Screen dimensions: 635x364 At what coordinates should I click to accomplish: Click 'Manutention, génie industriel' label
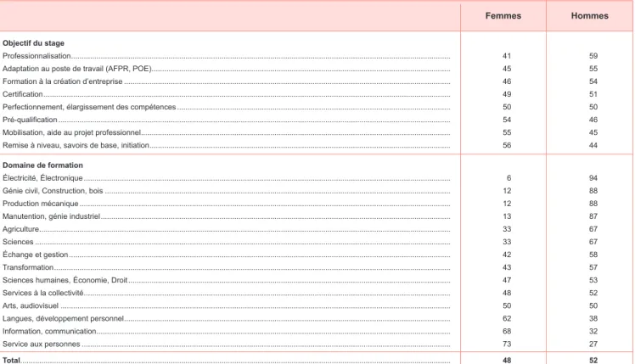pyautogui.click(x=52, y=216)
